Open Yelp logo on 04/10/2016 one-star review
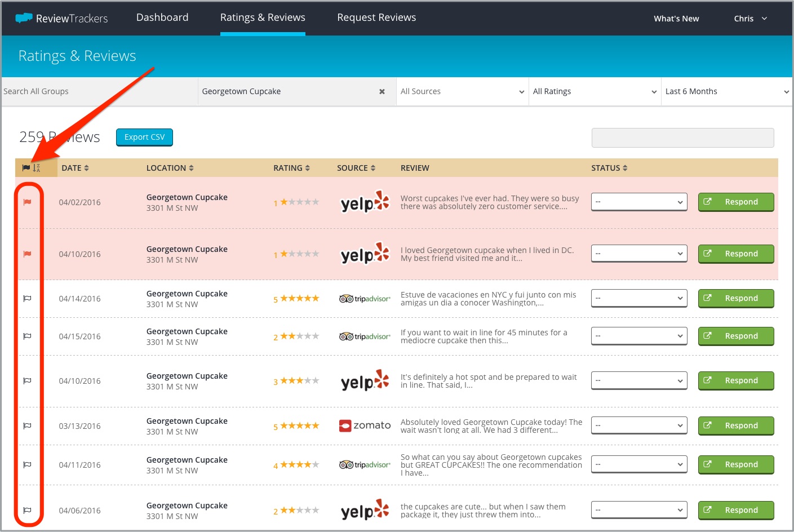Screen dimensions: 794x532 [x=365, y=254]
